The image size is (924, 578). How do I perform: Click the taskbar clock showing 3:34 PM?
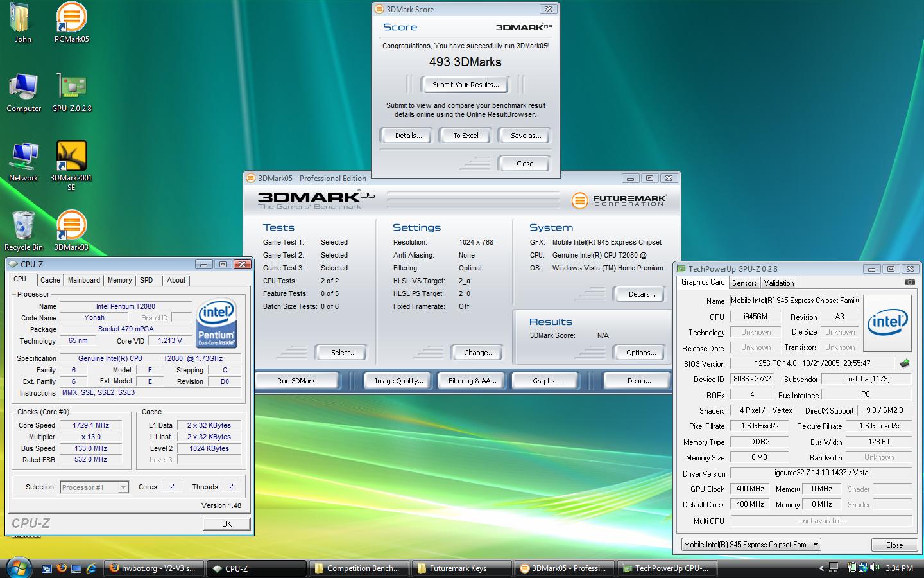click(x=899, y=568)
